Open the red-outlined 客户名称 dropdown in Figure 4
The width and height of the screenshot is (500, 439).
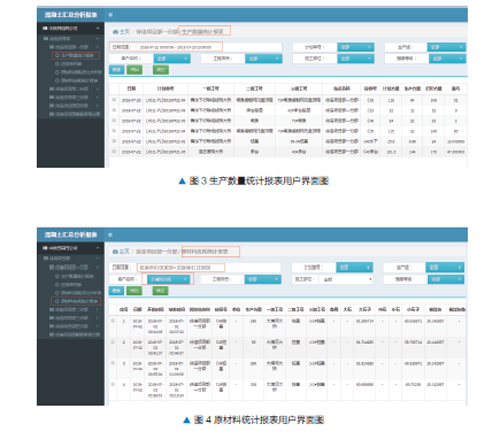tap(168, 279)
